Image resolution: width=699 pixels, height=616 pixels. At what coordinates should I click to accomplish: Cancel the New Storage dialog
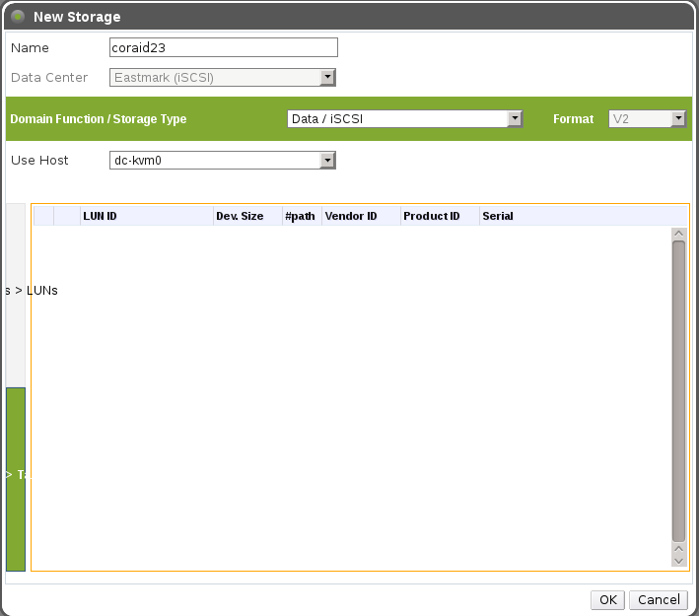tap(659, 599)
